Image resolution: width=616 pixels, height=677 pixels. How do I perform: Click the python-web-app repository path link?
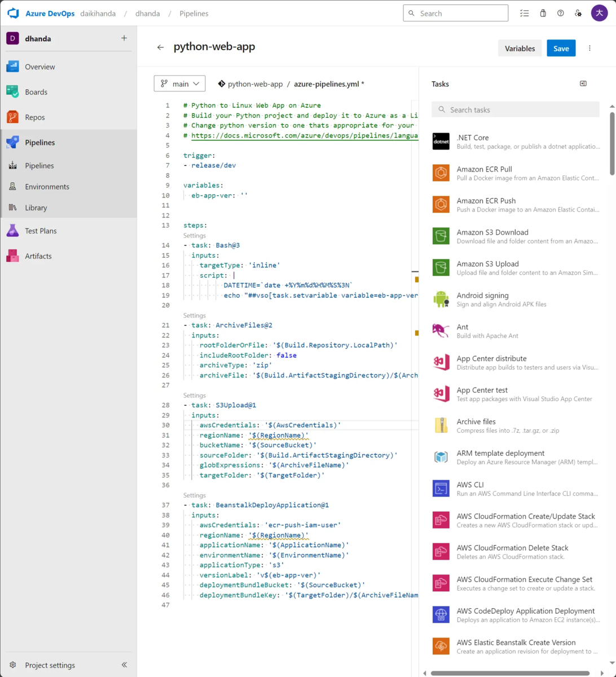point(255,84)
